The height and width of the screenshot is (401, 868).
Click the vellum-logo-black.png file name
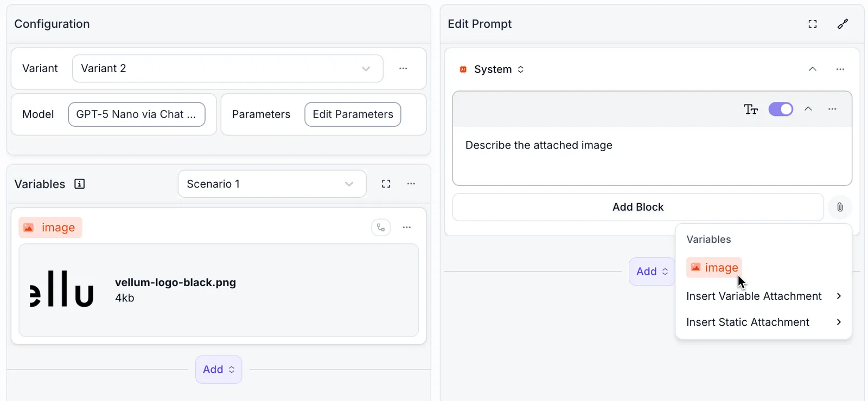tap(175, 282)
